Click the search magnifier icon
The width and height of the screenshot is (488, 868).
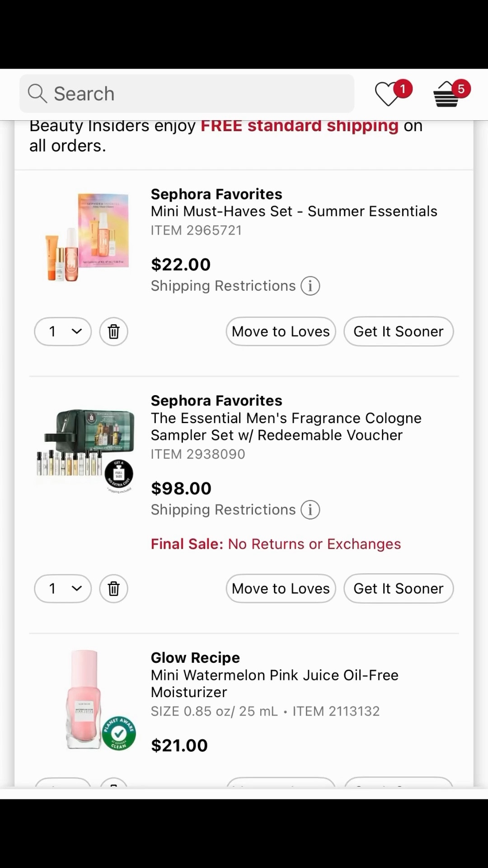click(x=37, y=94)
